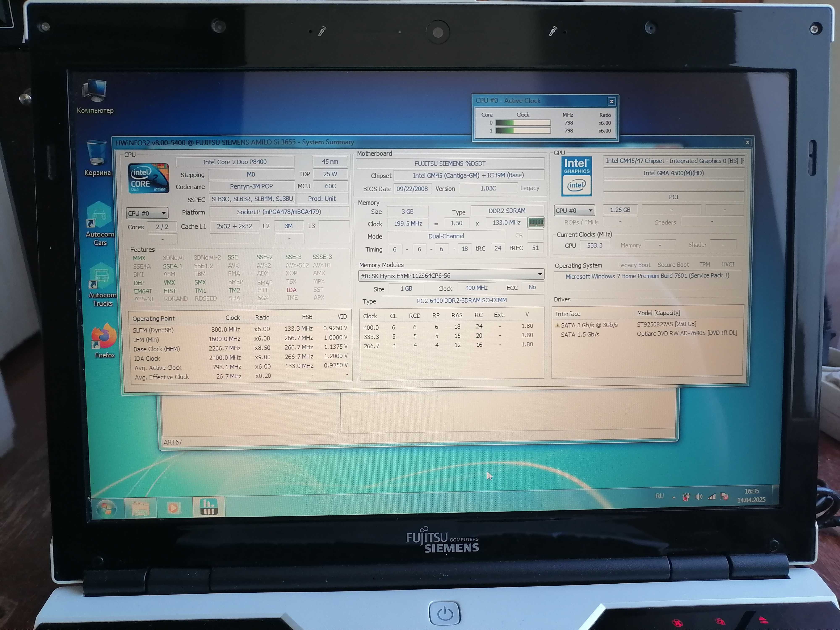This screenshot has width=840, height=630.
Task: Click the Intel Core 2 Duo P8400 field
Action: point(235,162)
